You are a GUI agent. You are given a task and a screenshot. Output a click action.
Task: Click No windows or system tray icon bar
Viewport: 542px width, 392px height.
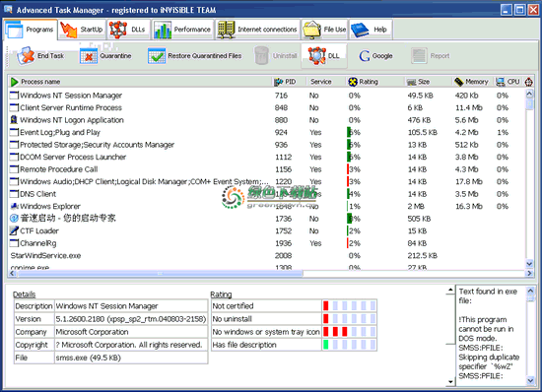(x=349, y=332)
